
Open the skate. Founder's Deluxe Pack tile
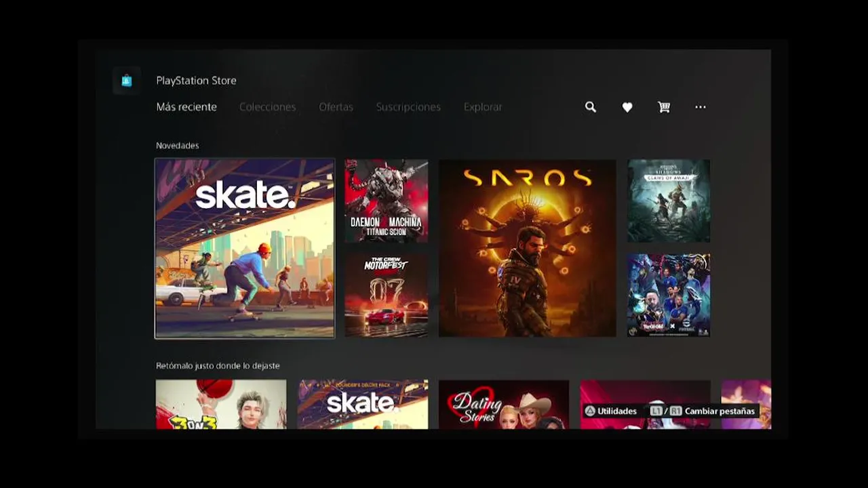pyautogui.click(x=363, y=404)
